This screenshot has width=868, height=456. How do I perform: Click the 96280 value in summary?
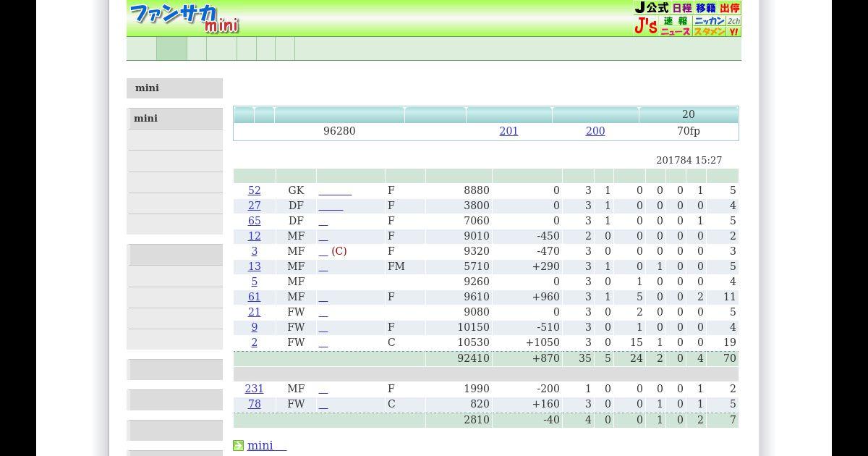click(x=339, y=131)
